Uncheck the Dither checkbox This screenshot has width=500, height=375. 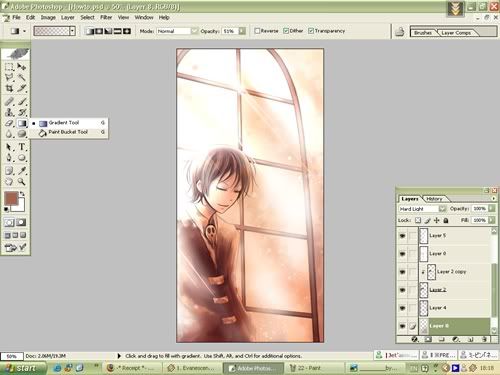[286, 31]
